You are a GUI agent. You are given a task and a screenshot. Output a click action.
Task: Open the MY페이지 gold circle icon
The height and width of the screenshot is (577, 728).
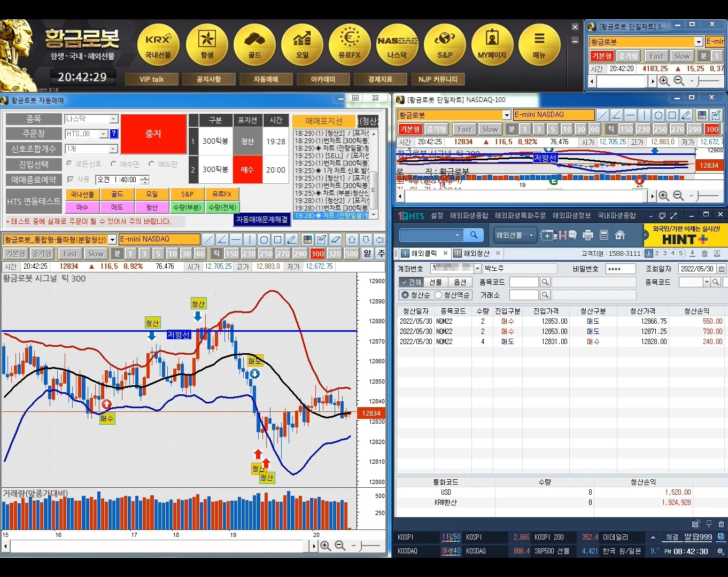click(492, 45)
